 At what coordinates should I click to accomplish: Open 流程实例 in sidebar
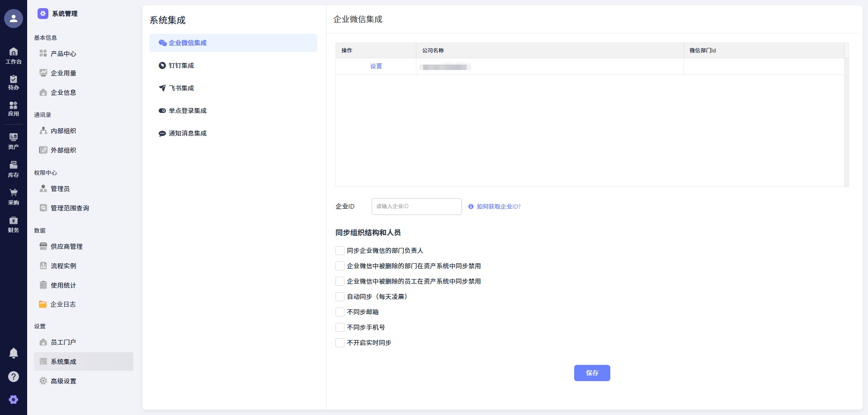point(84,266)
